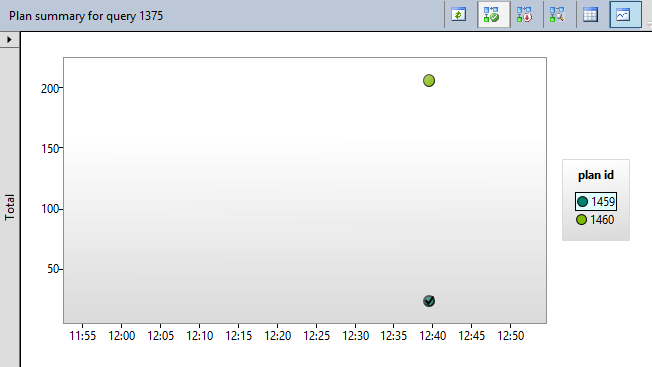This screenshot has height=367, width=652.
Task: Open the toolbar overflow dropdown arrow
Action: [x=649, y=24]
